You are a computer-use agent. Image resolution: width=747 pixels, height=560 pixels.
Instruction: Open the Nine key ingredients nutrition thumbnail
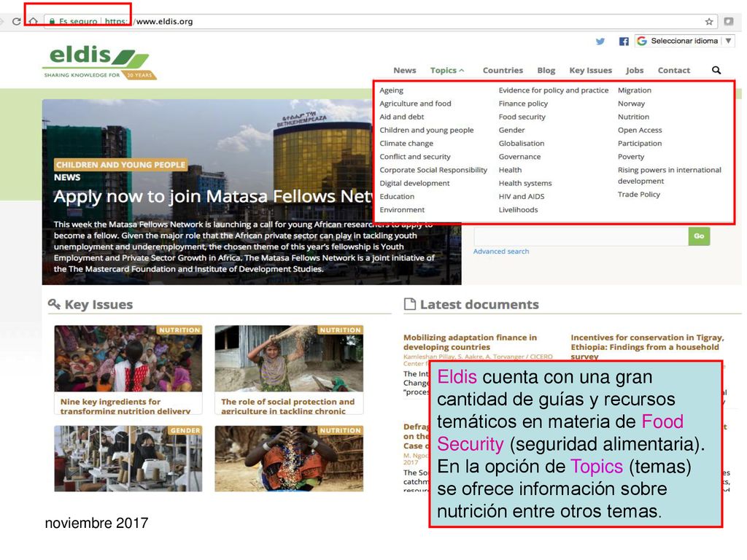click(x=128, y=359)
